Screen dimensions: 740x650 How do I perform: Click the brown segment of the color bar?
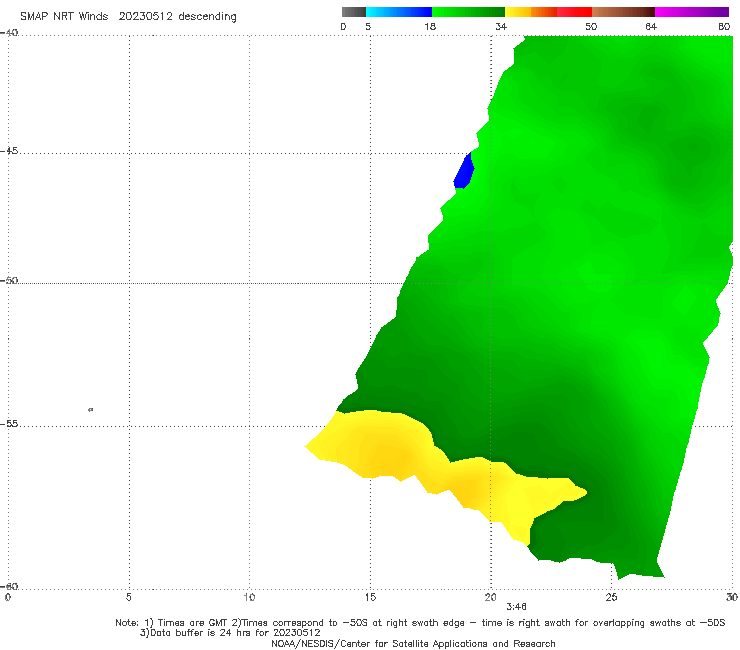(x=623, y=12)
